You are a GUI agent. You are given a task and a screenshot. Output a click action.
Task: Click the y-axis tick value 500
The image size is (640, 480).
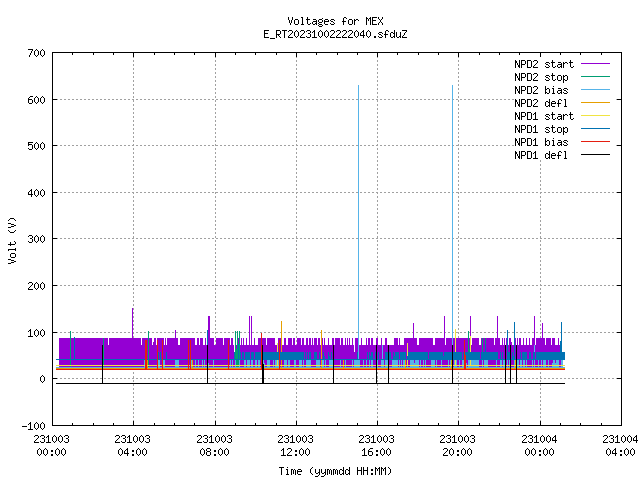point(36,146)
